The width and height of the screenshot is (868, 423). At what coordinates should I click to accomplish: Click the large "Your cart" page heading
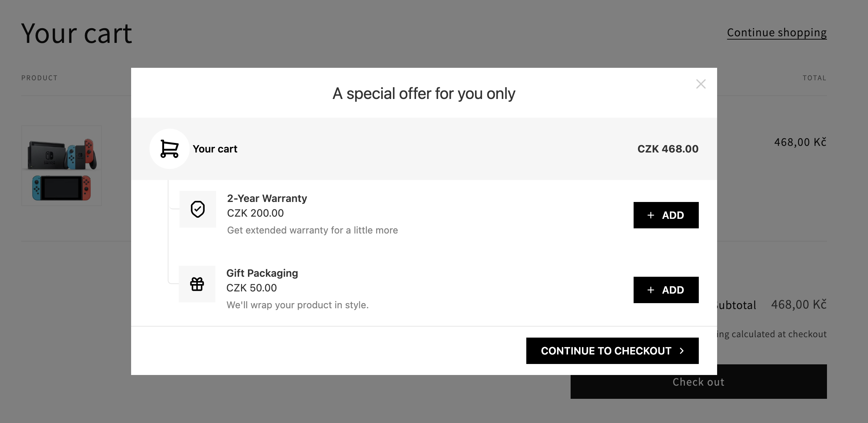click(x=77, y=34)
